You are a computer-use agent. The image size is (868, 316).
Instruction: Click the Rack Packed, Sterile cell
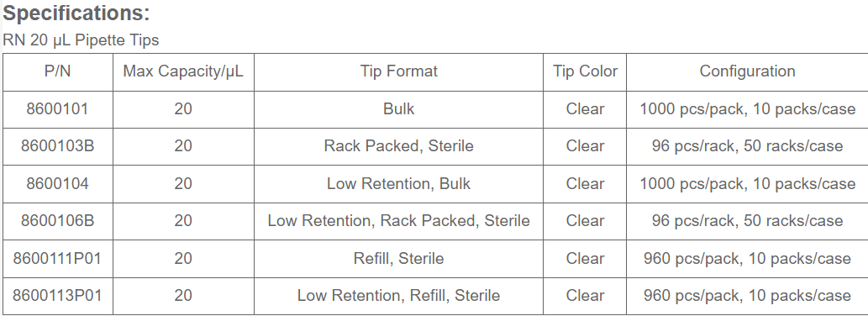(398, 146)
